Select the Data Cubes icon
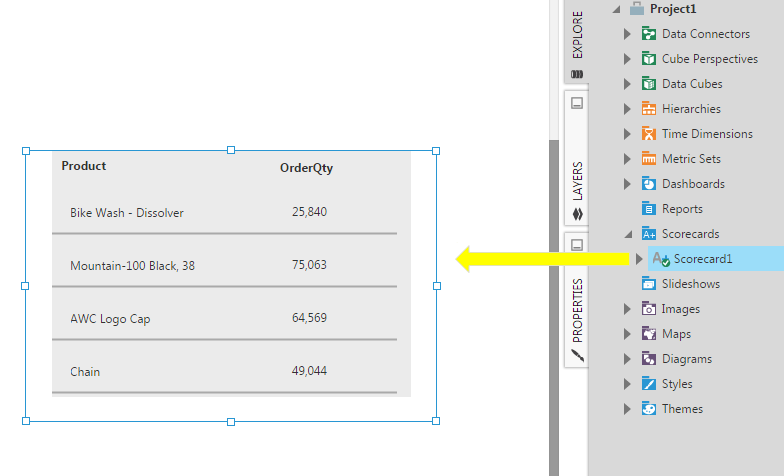The image size is (784, 476). 648,84
